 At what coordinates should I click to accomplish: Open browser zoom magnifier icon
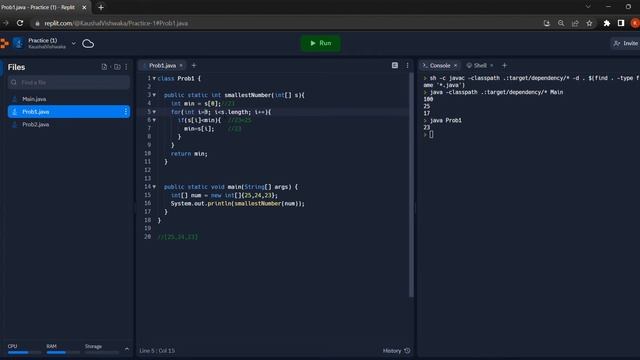[x=561, y=23]
